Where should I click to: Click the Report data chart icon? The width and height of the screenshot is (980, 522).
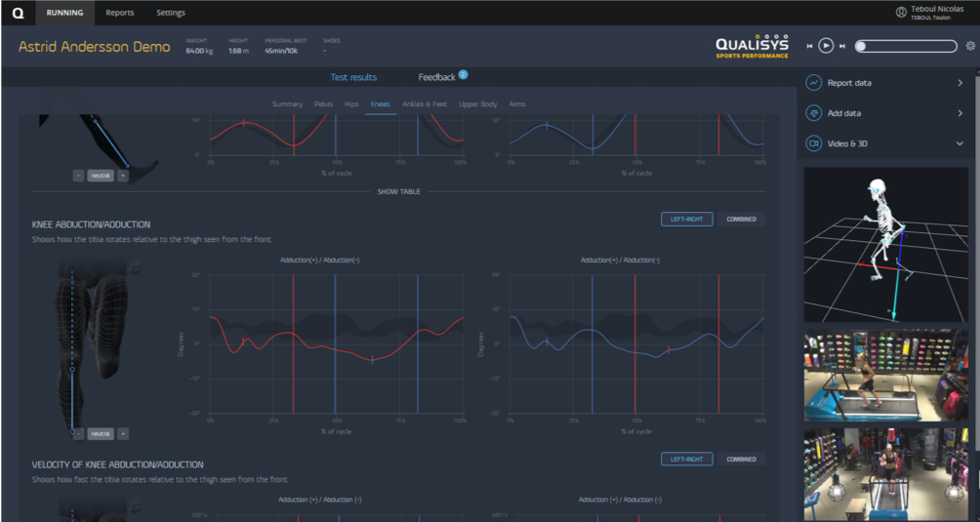(x=813, y=83)
